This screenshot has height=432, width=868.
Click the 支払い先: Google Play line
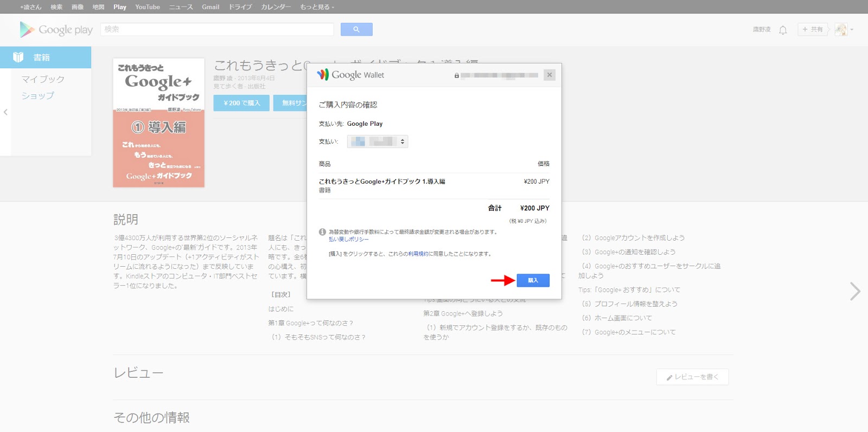[350, 124]
